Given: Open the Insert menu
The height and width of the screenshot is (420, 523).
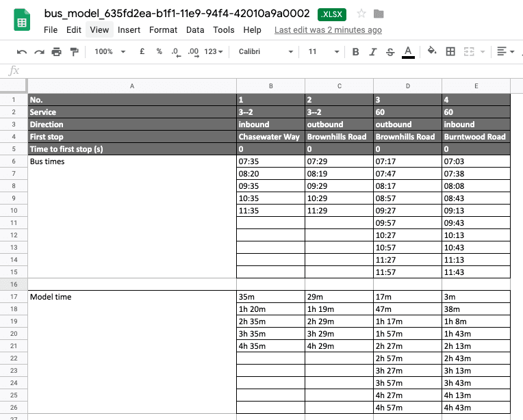Looking at the screenshot, I should pos(129,30).
